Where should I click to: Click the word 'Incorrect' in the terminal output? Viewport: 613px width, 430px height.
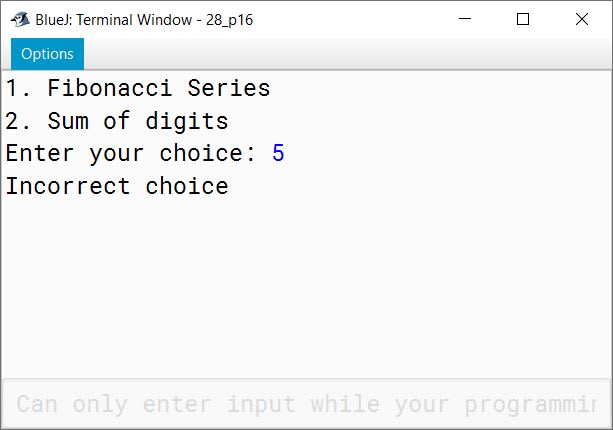tap(68, 186)
